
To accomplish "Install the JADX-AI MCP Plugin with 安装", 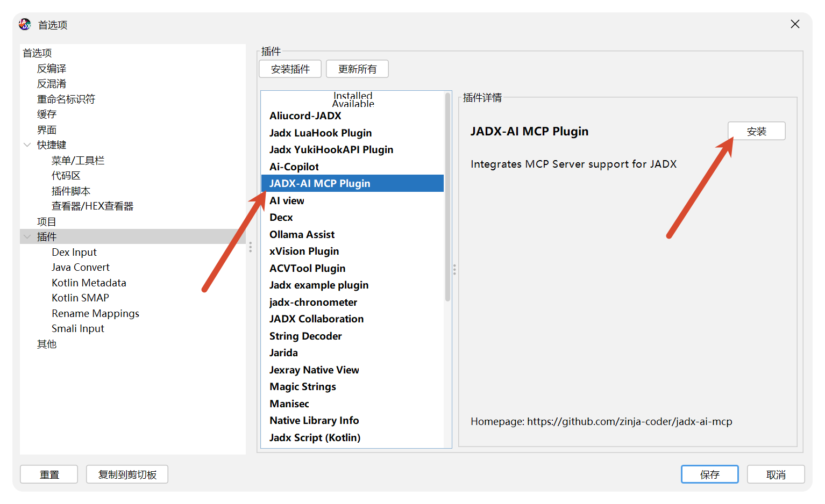I will click(x=757, y=131).
